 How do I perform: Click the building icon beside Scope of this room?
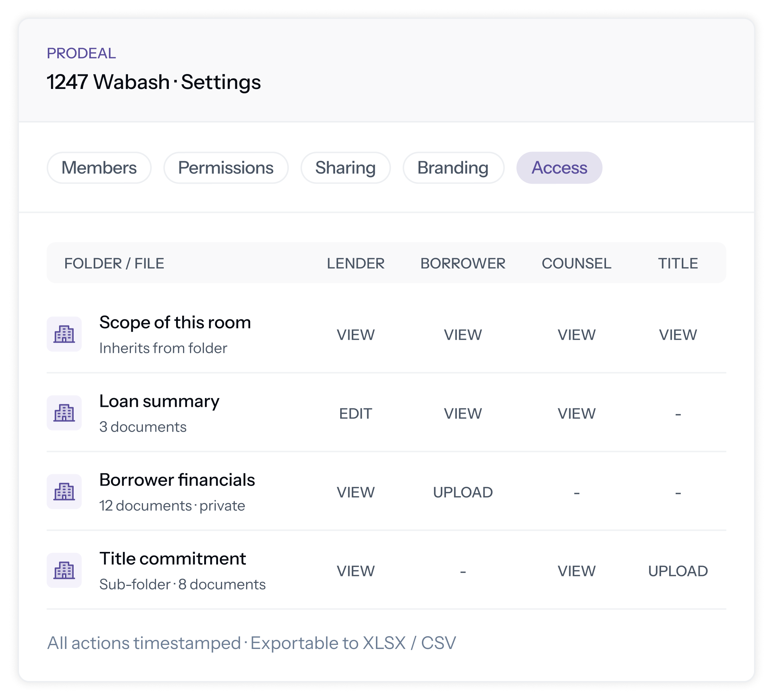click(x=64, y=334)
